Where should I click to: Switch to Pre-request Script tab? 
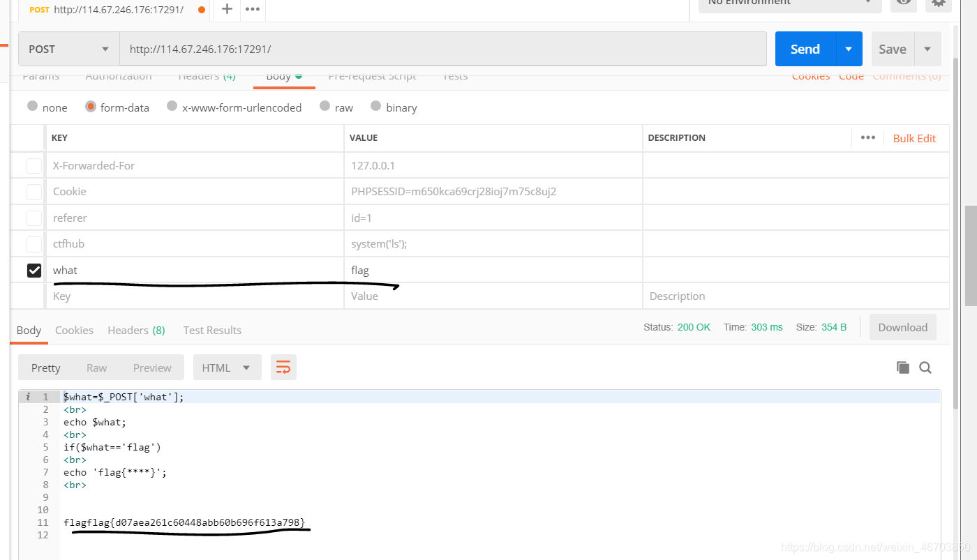click(372, 76)
